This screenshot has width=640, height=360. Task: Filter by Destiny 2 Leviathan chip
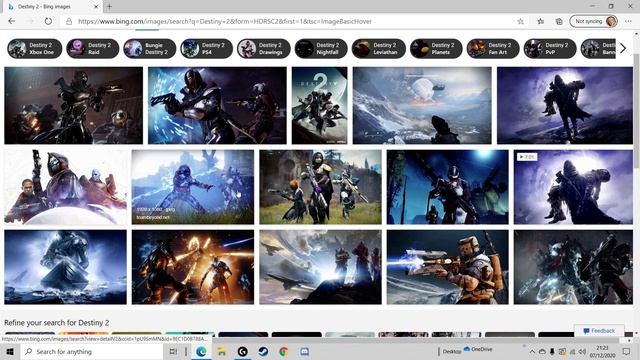(x=379, y=49)
